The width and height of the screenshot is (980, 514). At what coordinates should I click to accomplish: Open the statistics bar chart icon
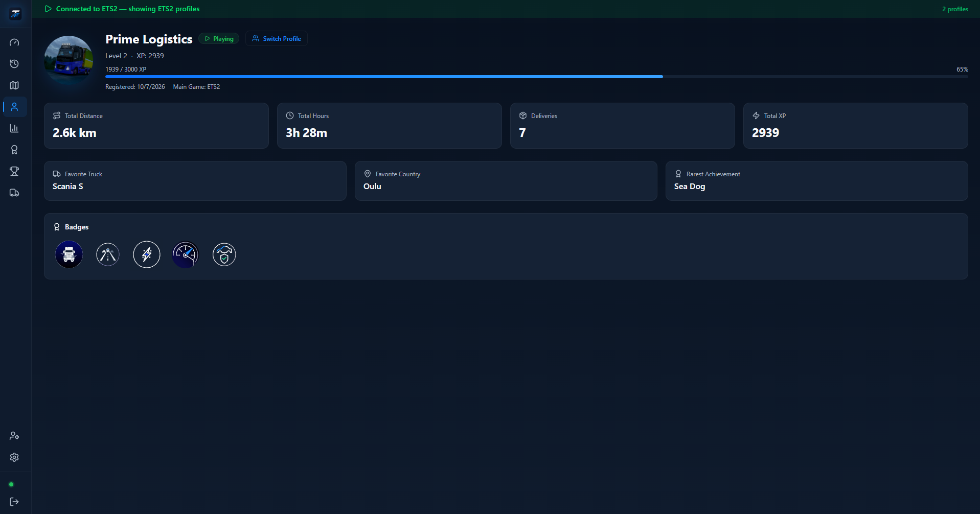[x=14, y=128]
